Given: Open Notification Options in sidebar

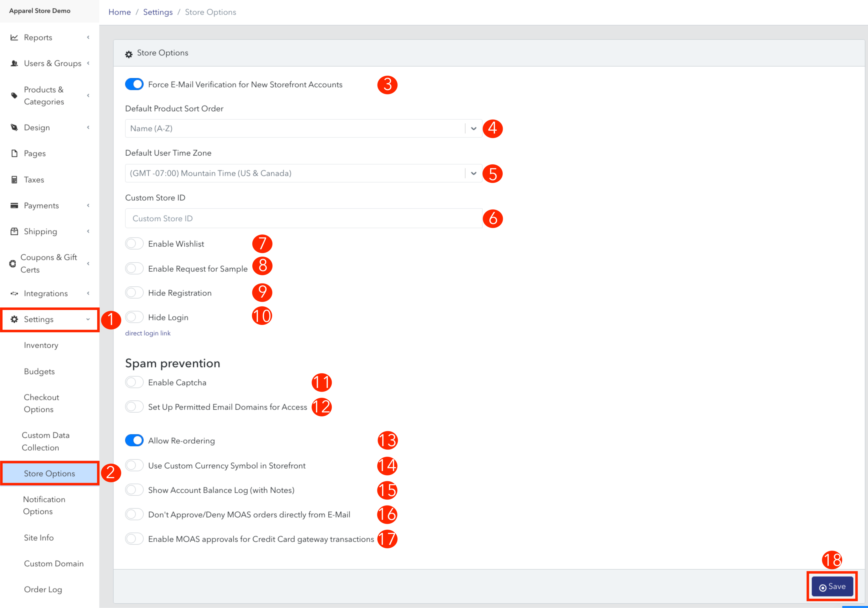Looking at the screenshot, I should tap(44, 505).
